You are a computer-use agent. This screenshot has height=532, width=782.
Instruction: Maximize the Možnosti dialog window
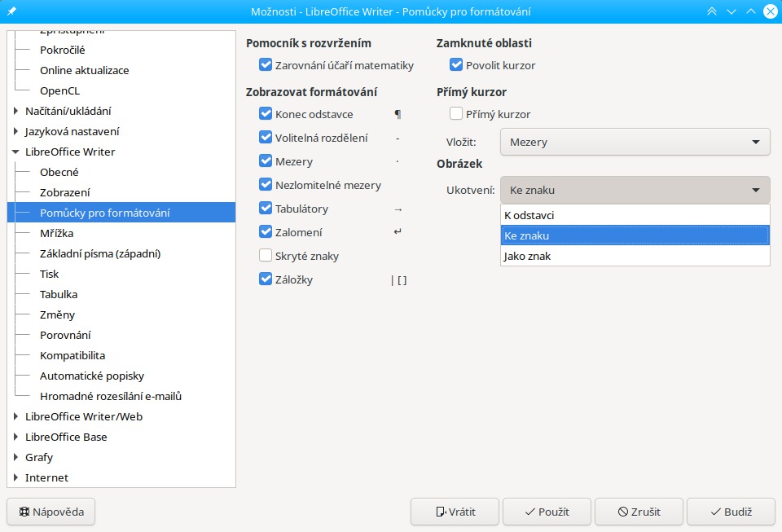pos(750,11)
